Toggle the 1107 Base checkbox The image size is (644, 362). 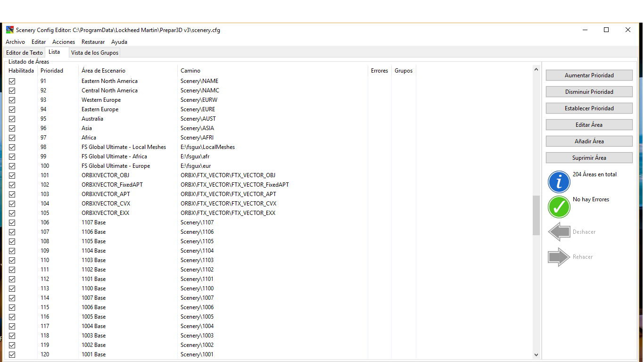[x=12, y=222]
